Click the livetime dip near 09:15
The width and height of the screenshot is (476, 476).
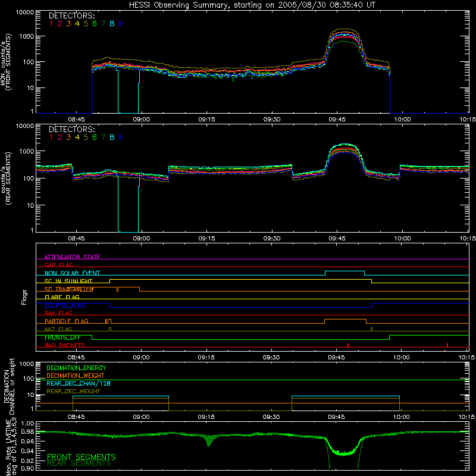(208, 441)
